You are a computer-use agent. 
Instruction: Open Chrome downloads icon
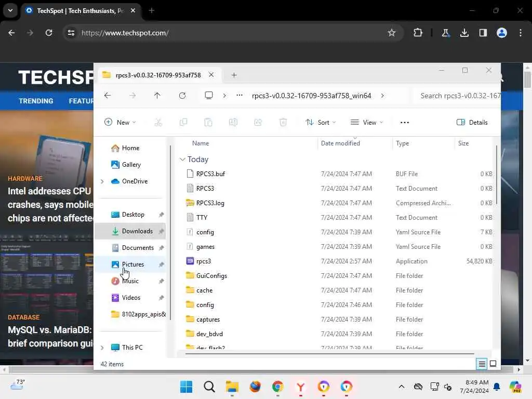[464, 33]
